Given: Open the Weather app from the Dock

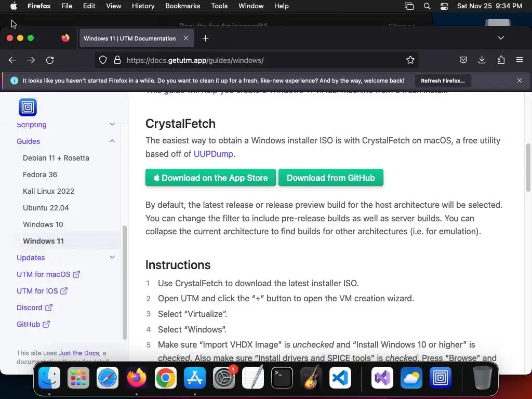Looking at the screenshot, I should click(411, 378).
